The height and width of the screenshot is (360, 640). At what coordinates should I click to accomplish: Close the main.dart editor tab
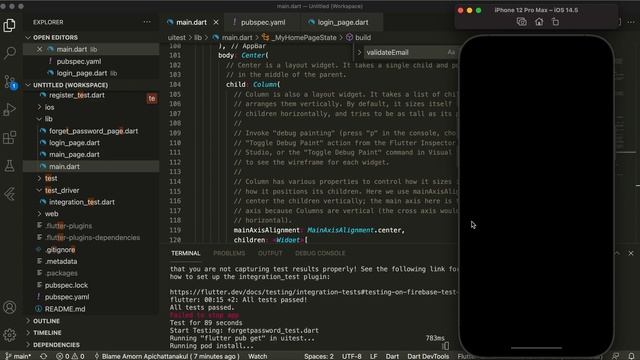point(216,22)
